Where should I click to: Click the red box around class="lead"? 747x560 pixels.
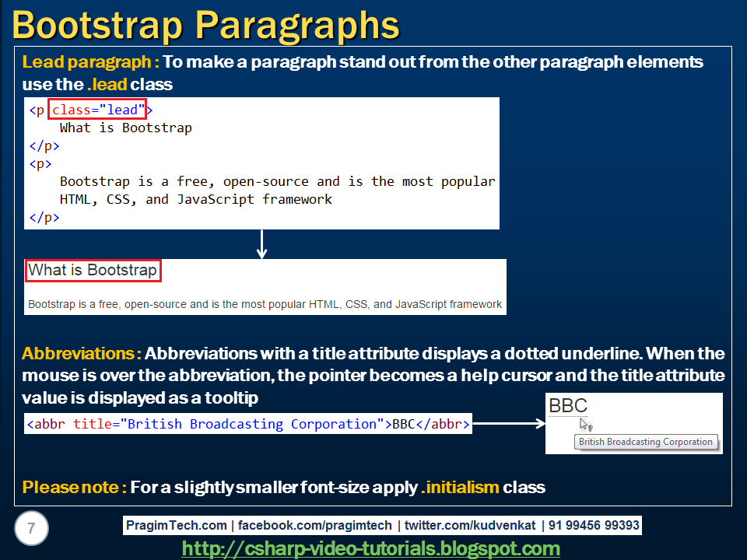click(x=97, y=110)
